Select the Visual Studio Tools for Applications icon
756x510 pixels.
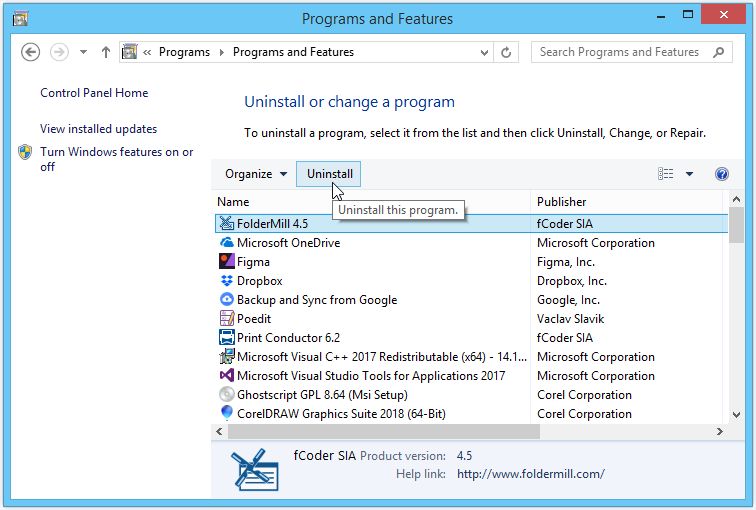coord(227,376)
